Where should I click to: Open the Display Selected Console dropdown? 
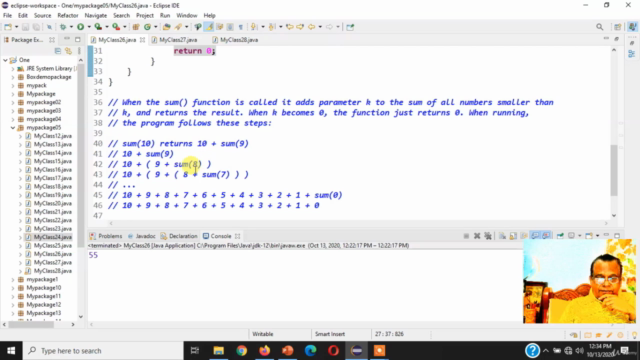click(x=580, y=236)
